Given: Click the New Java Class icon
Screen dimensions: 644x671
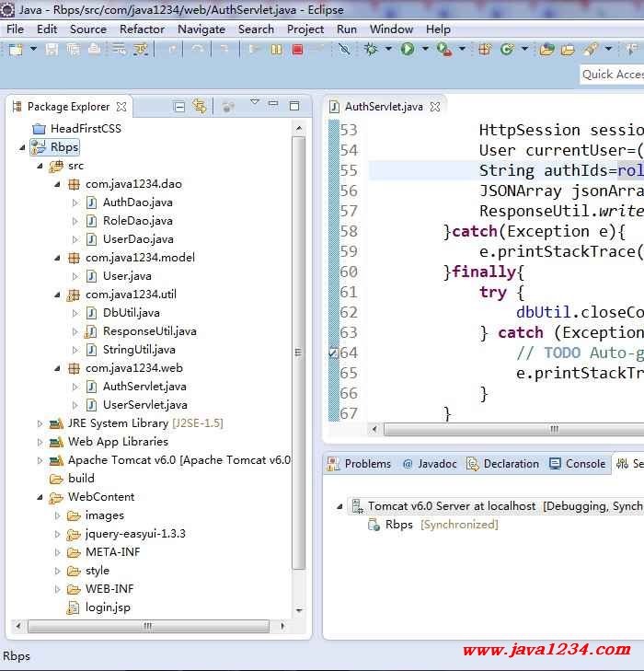Looking at the screenshot, I should (507, 50).
